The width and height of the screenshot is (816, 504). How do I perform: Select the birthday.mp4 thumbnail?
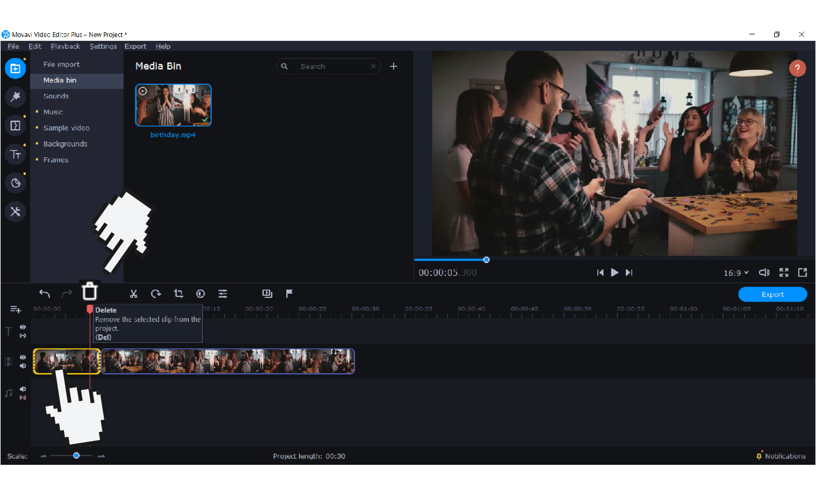coord(174,105)
